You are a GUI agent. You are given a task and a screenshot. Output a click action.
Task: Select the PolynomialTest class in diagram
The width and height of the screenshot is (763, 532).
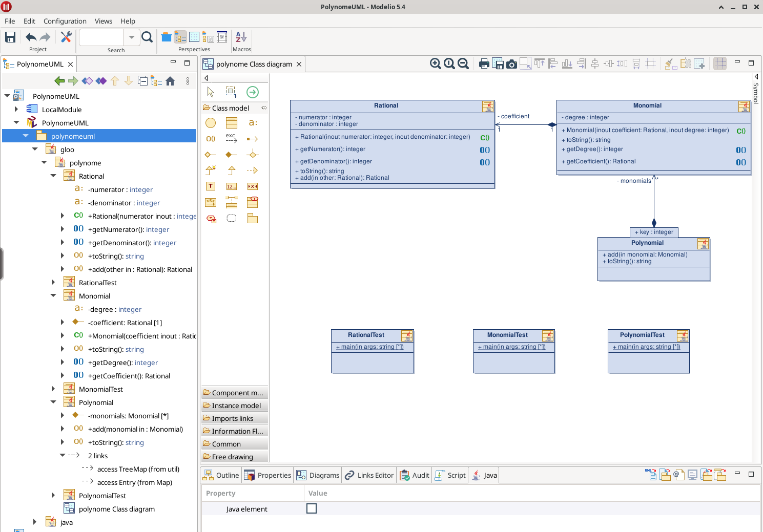(642, 335)
